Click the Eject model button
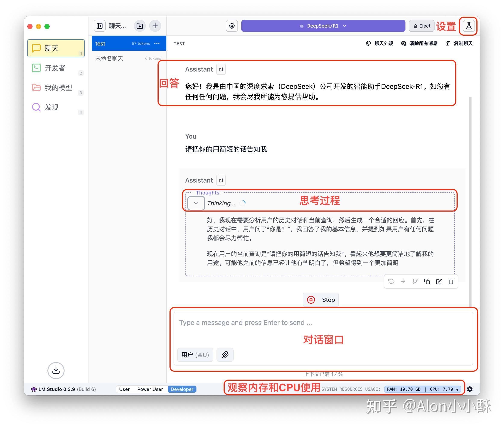The width and height of the screenshot is (504, 427). coord(421,26)
